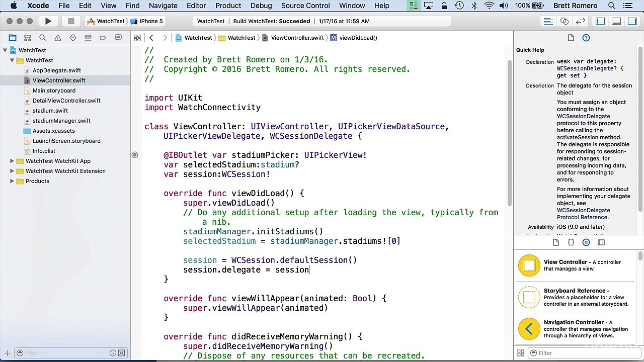
Task: Open the Debug menu
Action: (261, 6)
